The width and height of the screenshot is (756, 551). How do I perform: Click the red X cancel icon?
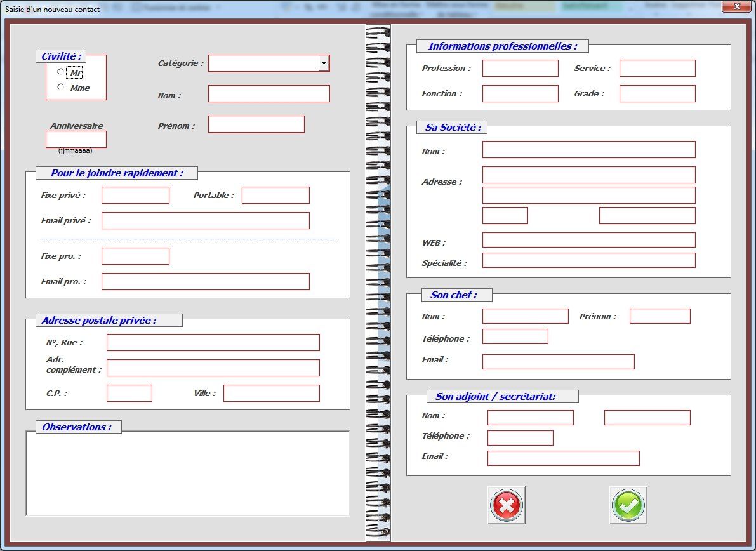coord(506,505)
